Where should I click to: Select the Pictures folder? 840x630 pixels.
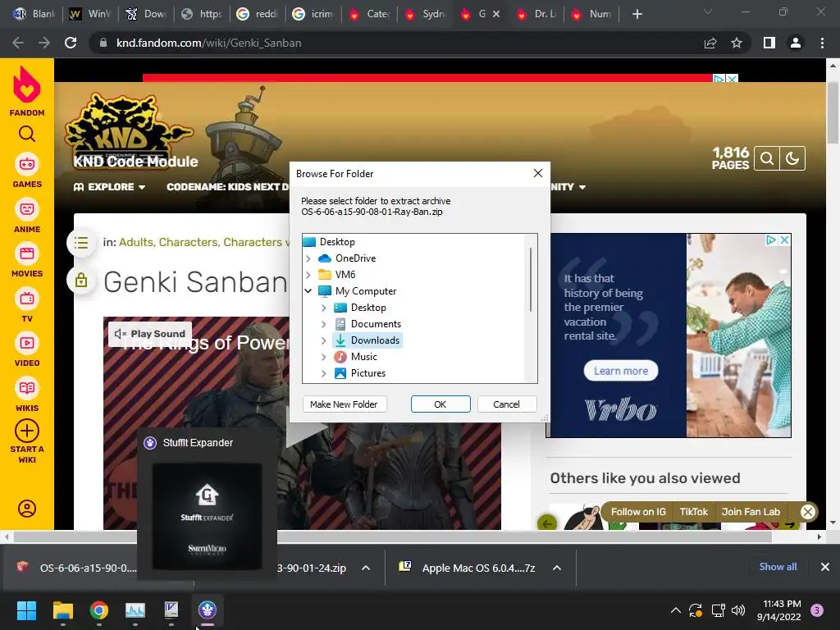click(368, 373)
